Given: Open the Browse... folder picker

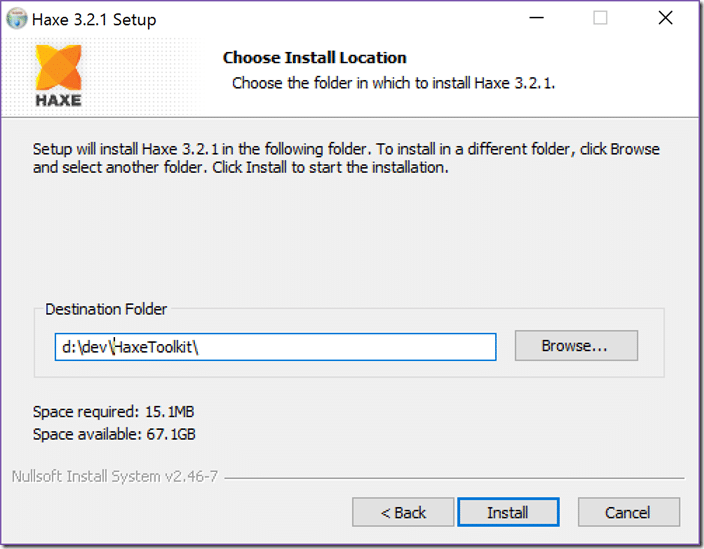Looking at the screenshot, I should click(x=576, y=346).
